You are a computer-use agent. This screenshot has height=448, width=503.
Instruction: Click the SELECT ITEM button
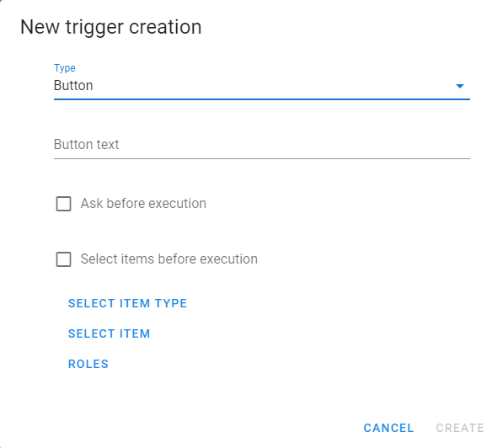coord(109,333)
